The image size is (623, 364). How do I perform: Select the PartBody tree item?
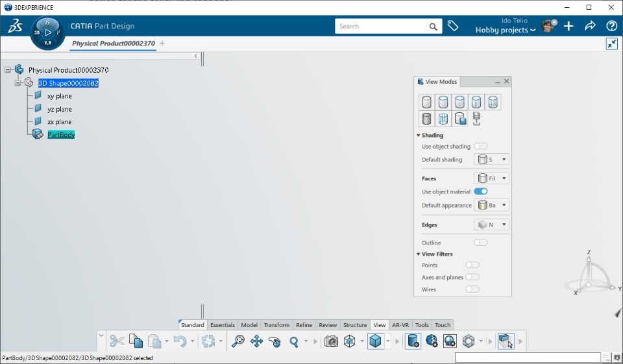[x=61, y=135]
